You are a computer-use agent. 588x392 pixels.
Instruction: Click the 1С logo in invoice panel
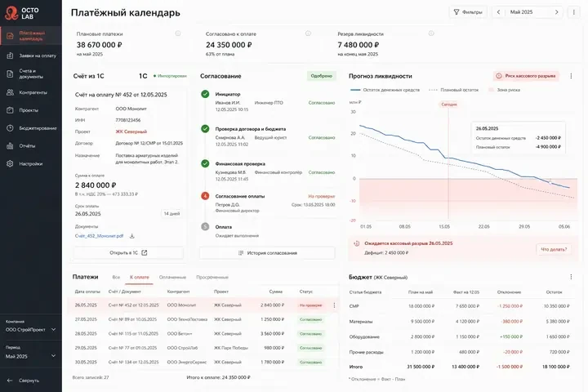[143, 76]
